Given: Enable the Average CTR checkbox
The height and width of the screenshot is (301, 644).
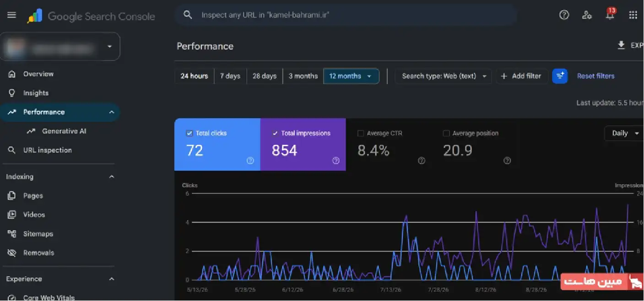Looking at the screenshot, I should [x=361, y=133].
